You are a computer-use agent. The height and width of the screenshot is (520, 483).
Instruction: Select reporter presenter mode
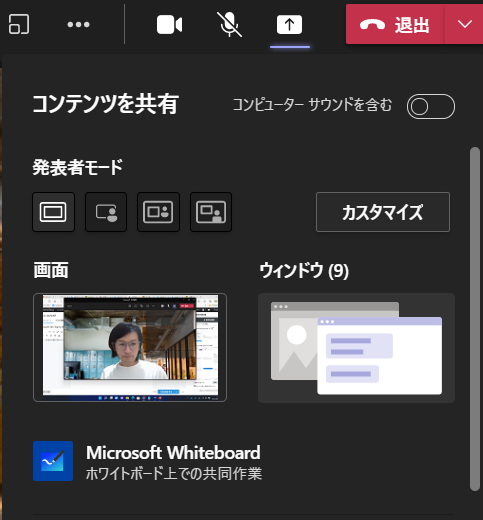[211, 212]
